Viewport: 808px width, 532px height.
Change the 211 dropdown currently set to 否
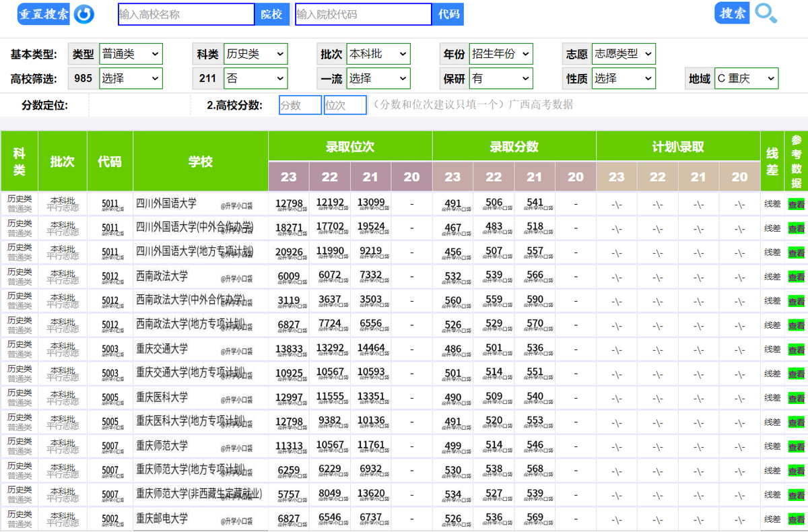[255, 78]
